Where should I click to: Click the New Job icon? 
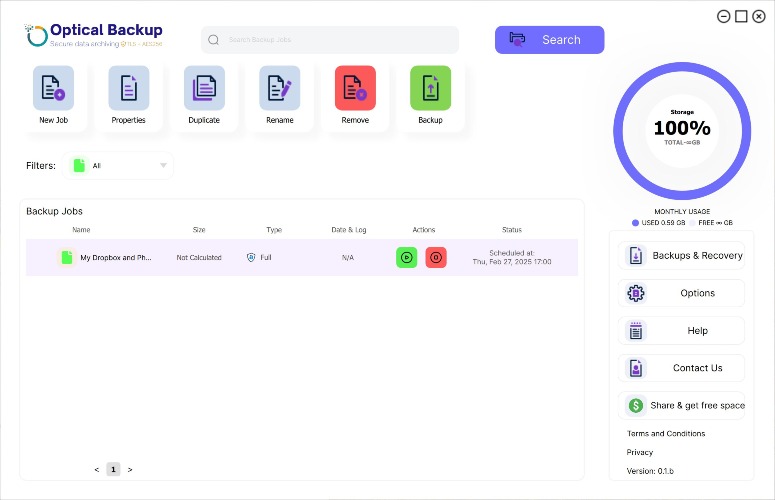click(53, 88)
